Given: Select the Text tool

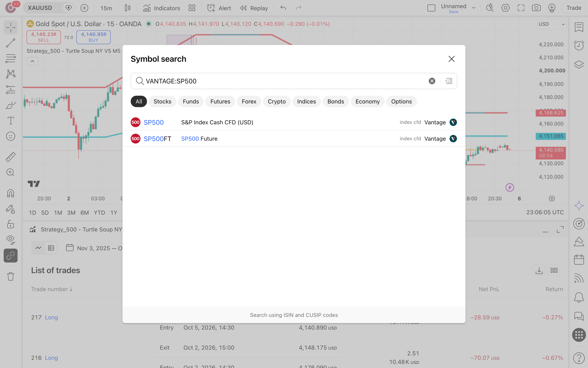Looking at the screenshot, I should point(10,120).
